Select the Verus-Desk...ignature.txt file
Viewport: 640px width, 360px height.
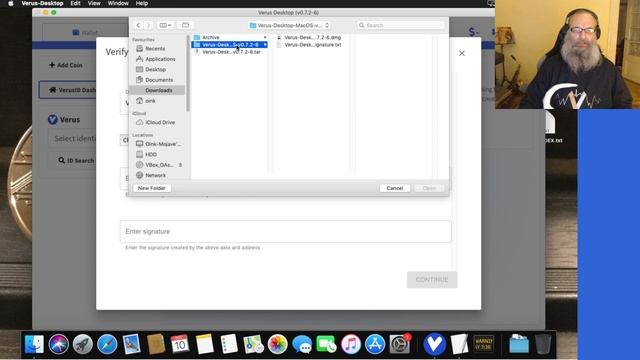tap(312, 45)
